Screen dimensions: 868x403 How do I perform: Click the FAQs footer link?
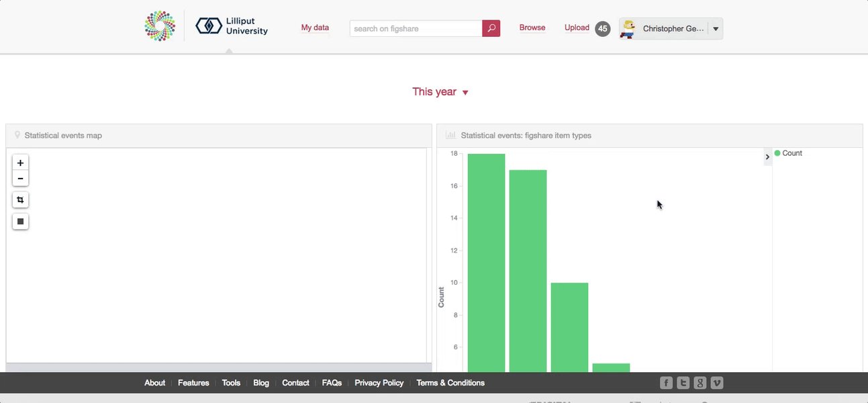(x=332, y=382)
